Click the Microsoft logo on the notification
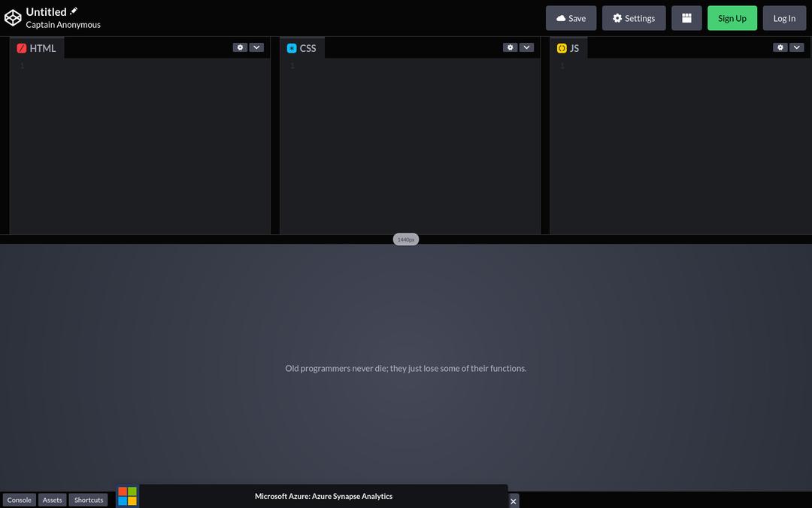 tap(127, 496)
